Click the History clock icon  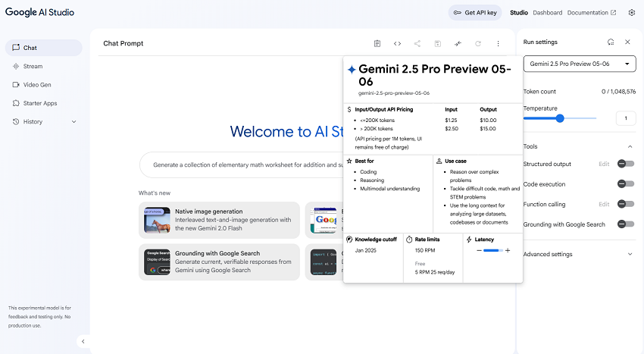point(16,122)
